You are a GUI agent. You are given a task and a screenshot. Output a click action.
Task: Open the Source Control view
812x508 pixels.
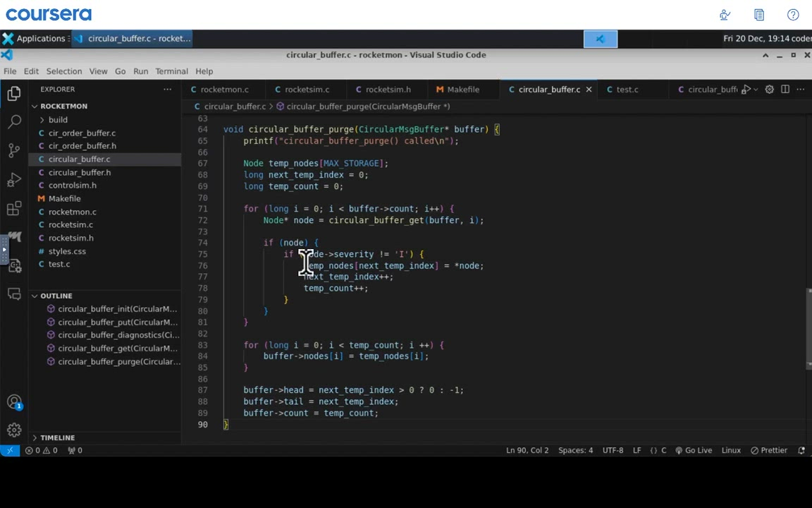pyautogui.click(x=14, y=150)
